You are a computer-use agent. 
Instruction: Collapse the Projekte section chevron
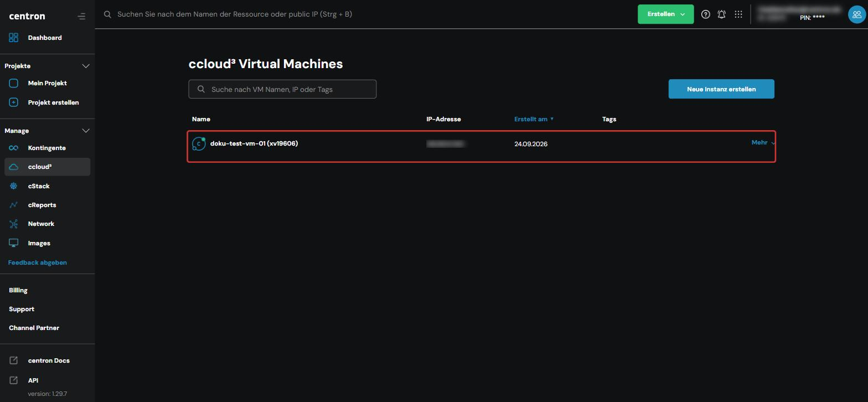86,66
